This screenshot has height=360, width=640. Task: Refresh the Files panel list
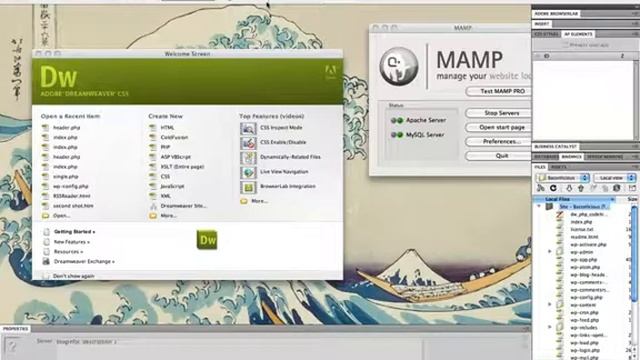(553, 188)
